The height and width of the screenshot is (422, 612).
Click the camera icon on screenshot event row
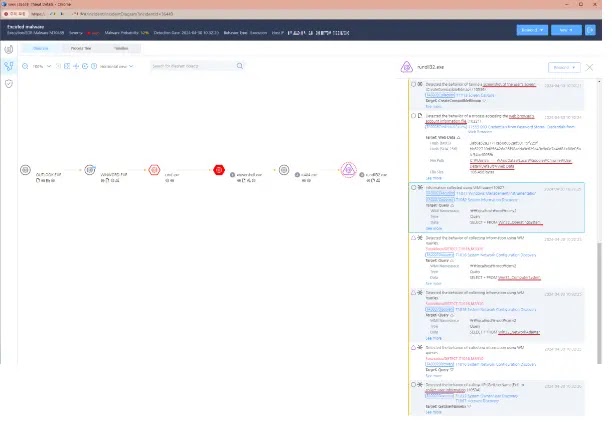pos(420,84)
